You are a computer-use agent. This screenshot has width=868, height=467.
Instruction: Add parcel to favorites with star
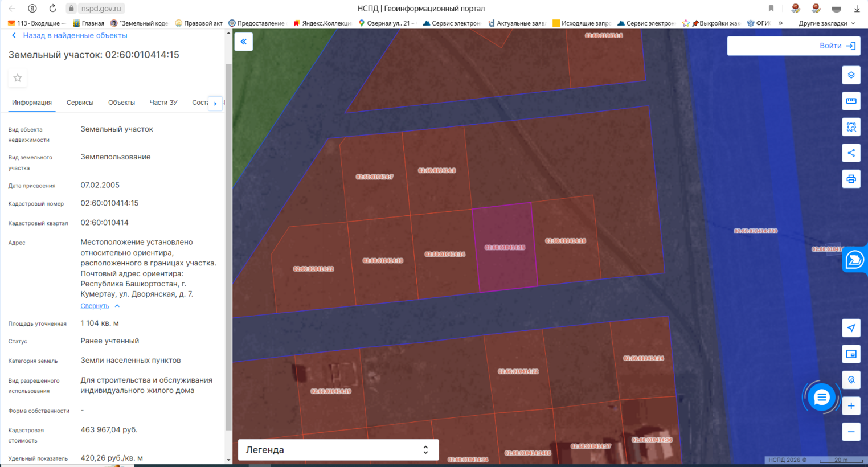point(18,78)
